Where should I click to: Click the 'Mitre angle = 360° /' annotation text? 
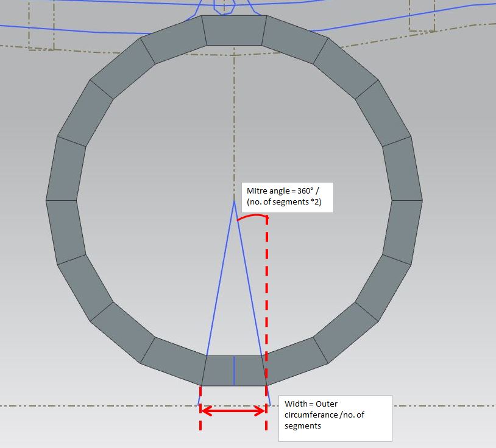coord(283,191)
